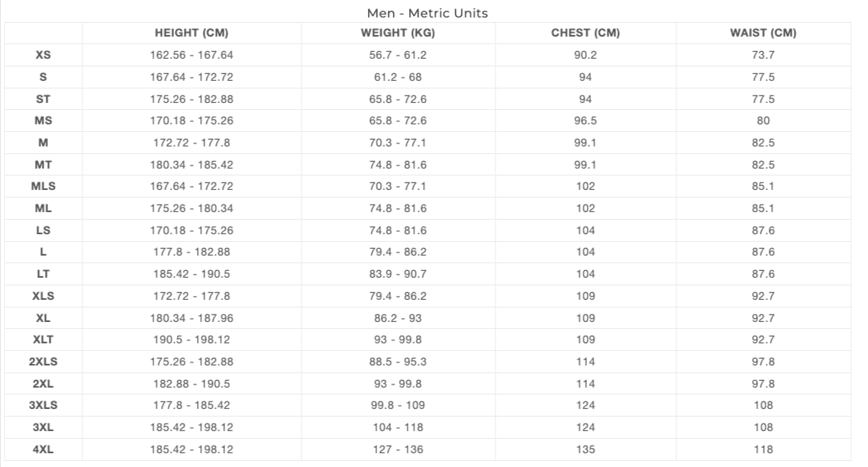Image resolution: width=868 pixels, height=467 pixels.
Task: Select the 3XLS size row label
Action: pos(44,405)
